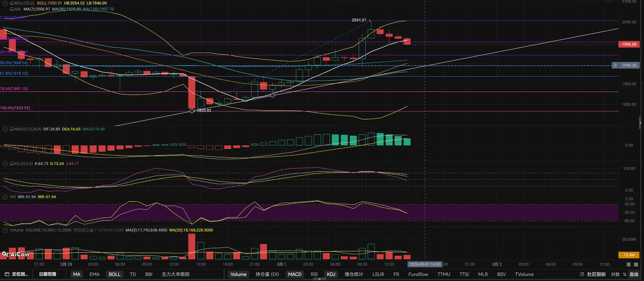Viewport: 644px width, 281px height.
Task: Toggle the MACD sub-indicator
Action: 295,274
